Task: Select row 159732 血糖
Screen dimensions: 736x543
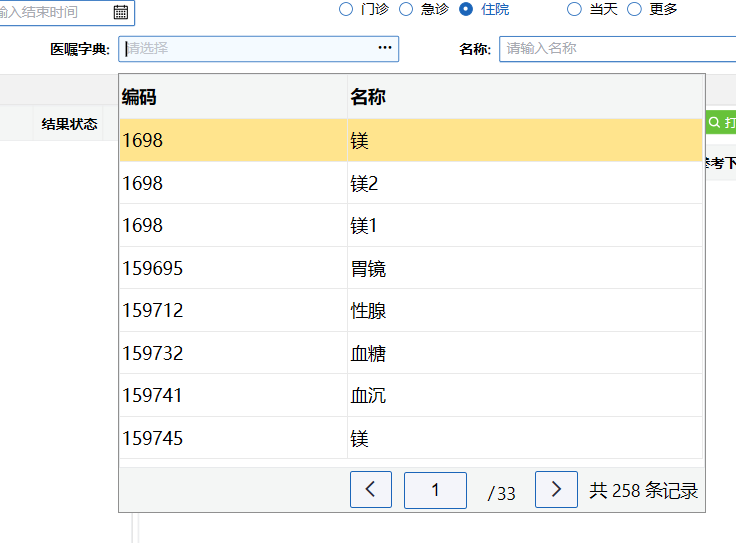Action: (x=411, y=353)
